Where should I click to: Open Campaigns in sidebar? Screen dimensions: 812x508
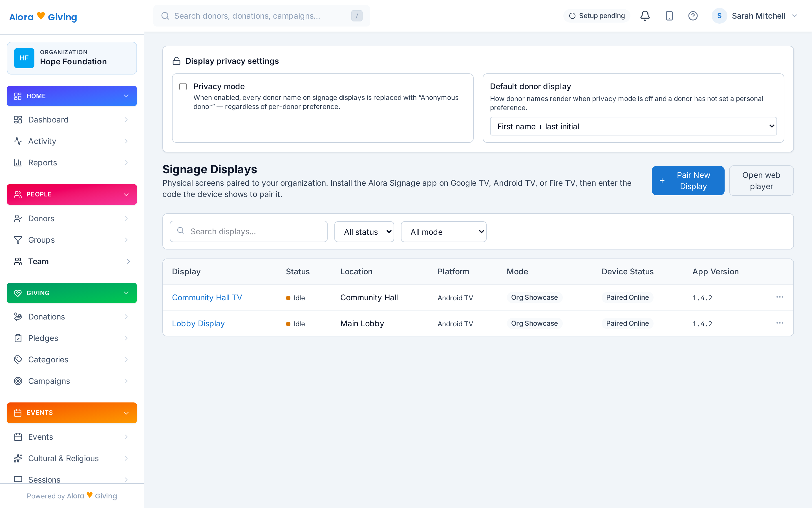click(x=72, y=381)
